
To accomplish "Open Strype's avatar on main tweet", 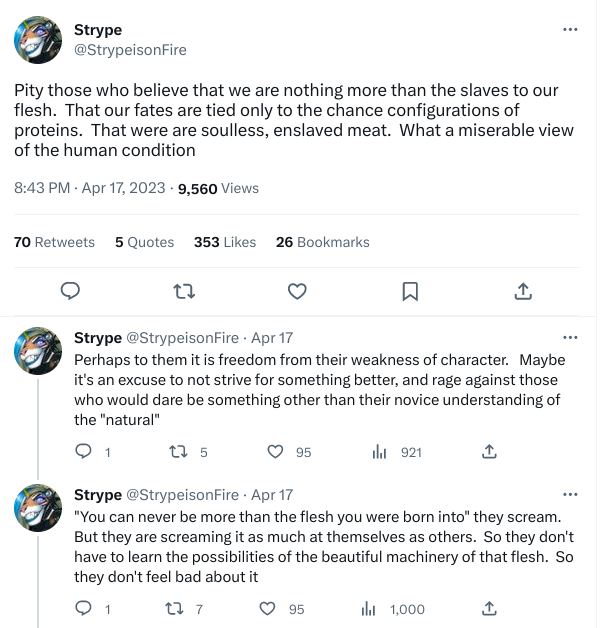I will pos(38,40).
